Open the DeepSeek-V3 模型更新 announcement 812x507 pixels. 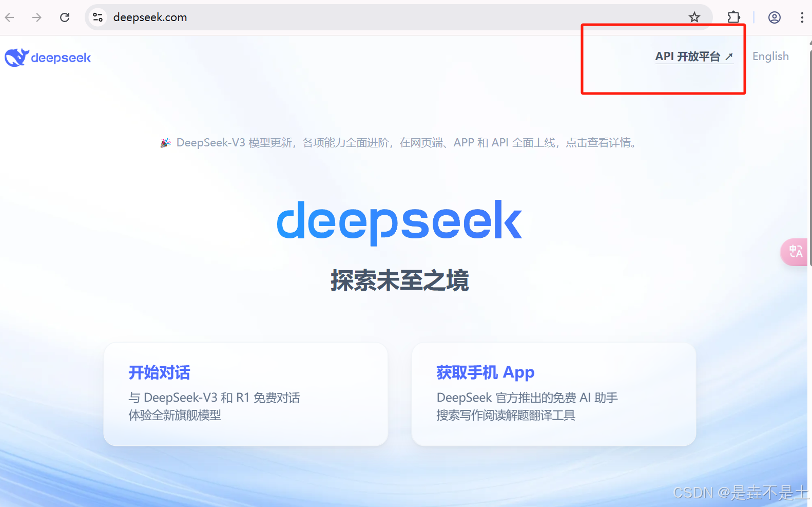[400, 142]
